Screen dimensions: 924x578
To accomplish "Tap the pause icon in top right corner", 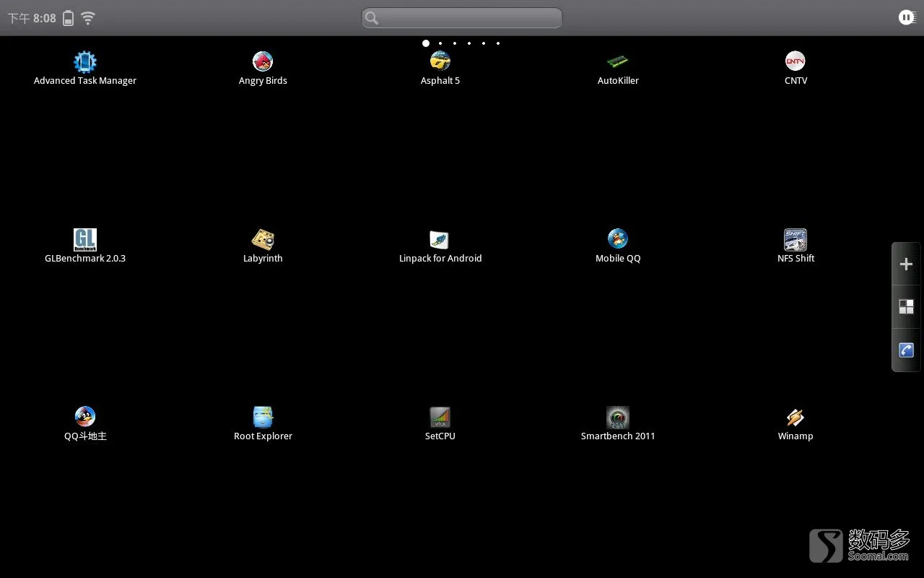I will tap(907, 17).
